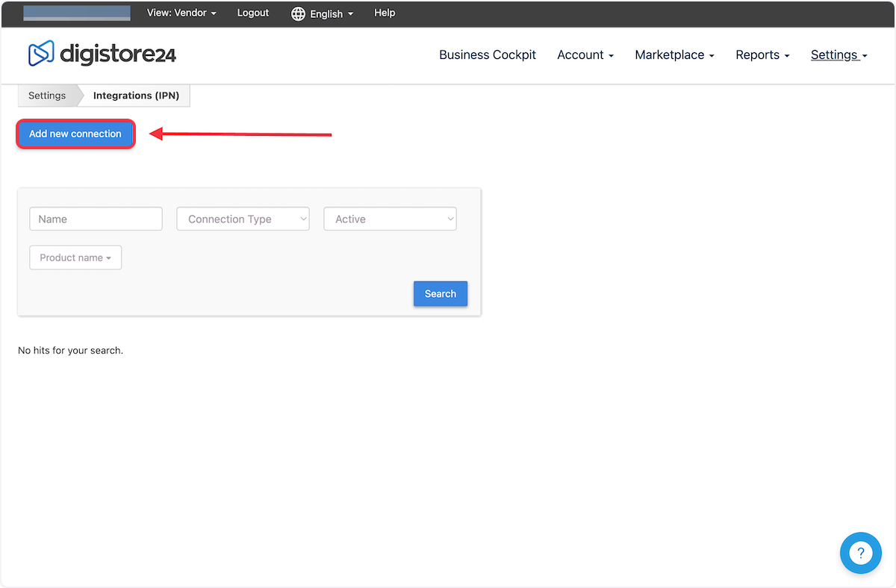Select the Integrations (IPN) breadcrumb
This screenshot has width=896, height=588.
[136, 96]
